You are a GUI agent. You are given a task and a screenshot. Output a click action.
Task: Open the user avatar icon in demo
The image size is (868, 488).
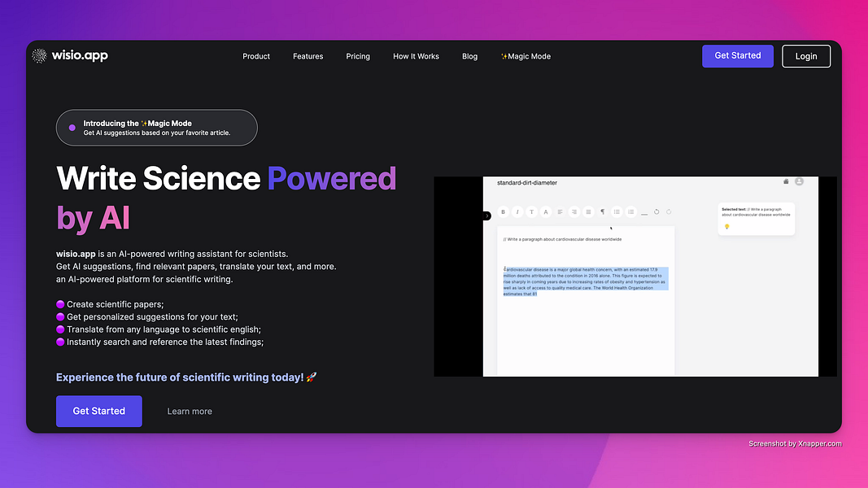point(800,181)
